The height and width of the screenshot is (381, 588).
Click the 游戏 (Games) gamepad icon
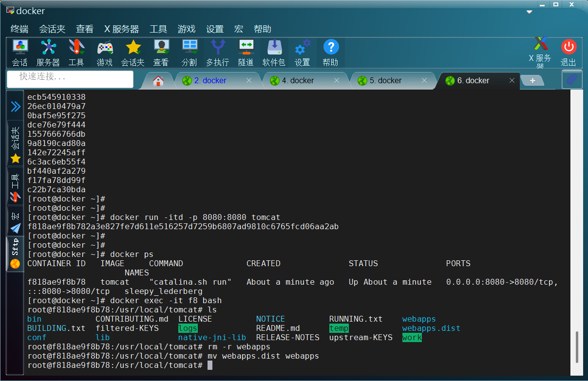pyautogui.click(x=104, y=53)
